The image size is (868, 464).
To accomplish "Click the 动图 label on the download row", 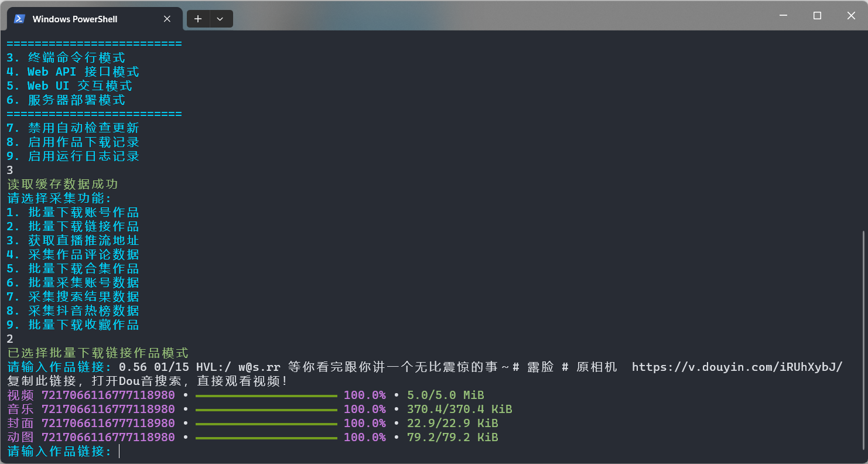I will pyautogui.click(x=20, y=438).
